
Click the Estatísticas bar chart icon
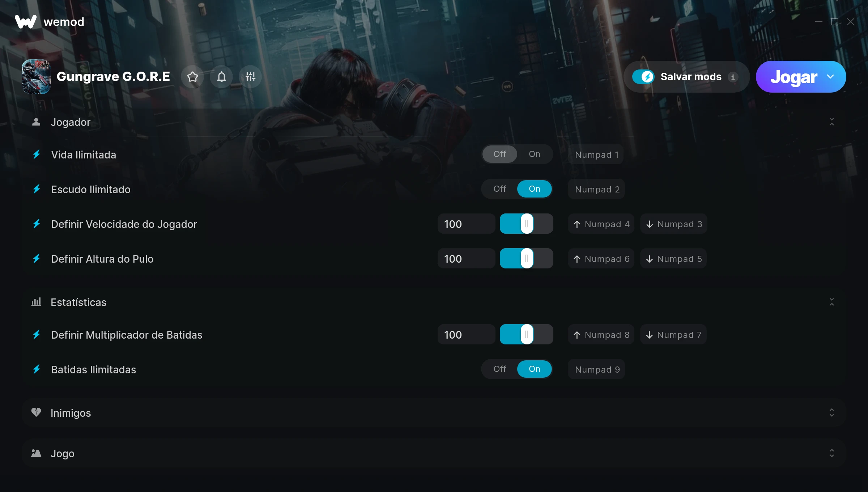point(36,302)
